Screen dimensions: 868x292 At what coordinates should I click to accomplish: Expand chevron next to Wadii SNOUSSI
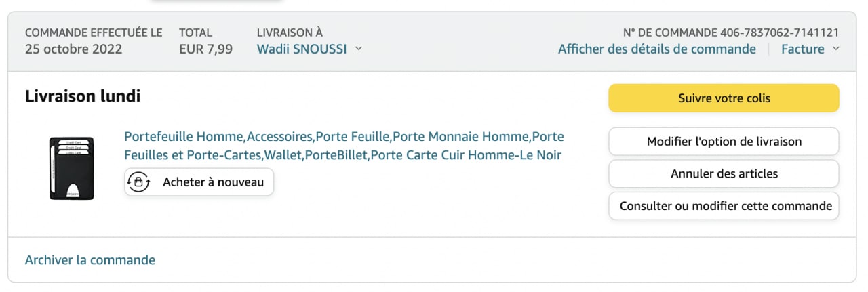359,49
